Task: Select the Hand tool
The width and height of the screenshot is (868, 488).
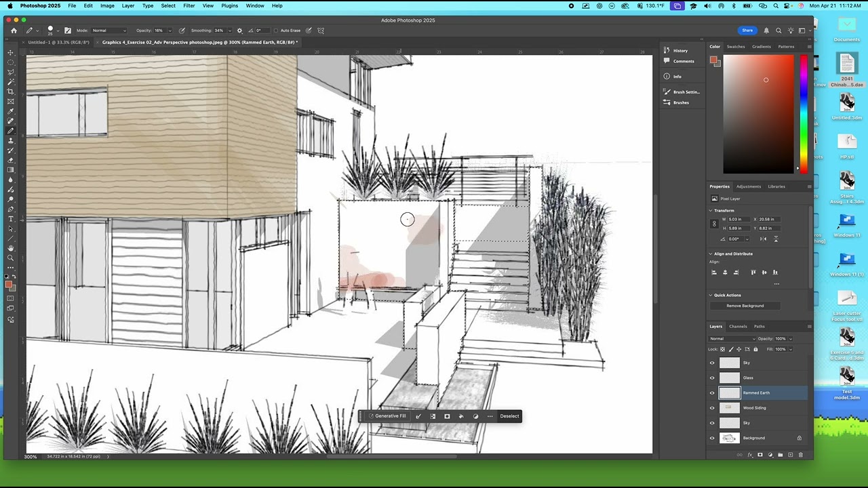Action: 10,248
